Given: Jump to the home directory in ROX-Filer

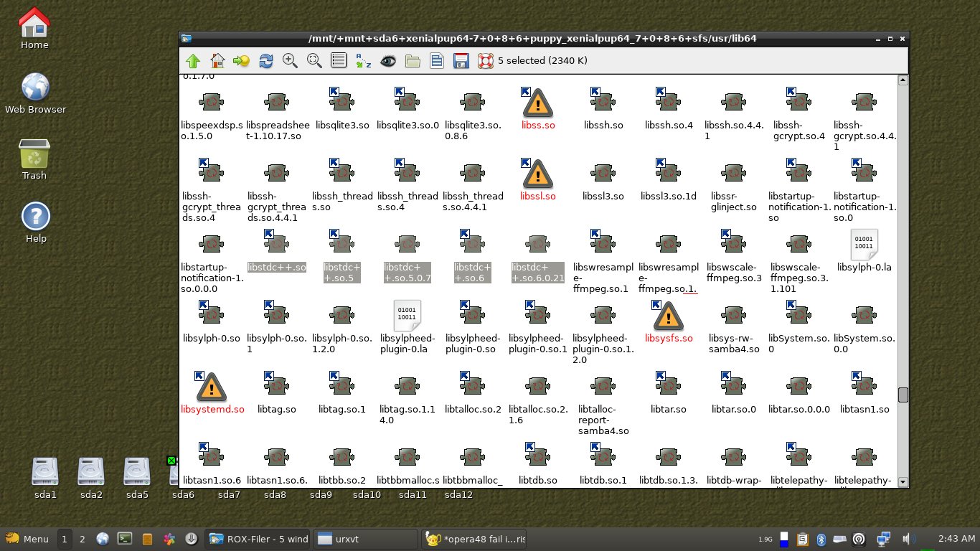Looking at the screenshot, I should [217, 61].
